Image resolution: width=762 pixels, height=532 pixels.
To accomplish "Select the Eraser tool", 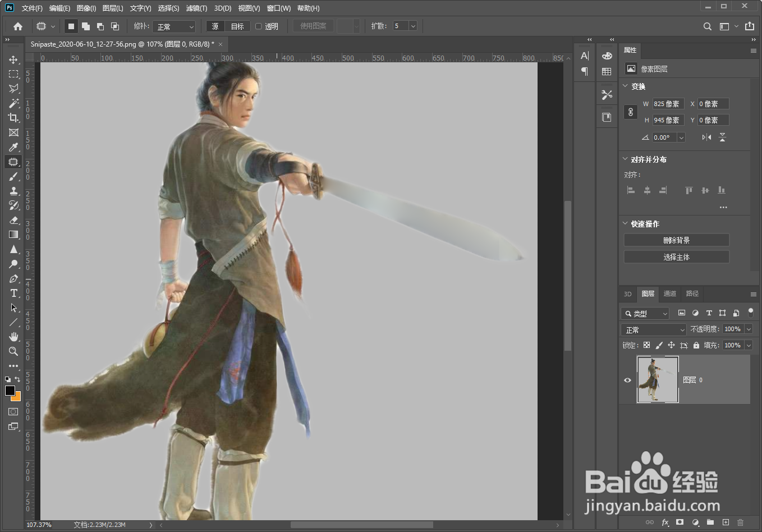I will point(13,220).
